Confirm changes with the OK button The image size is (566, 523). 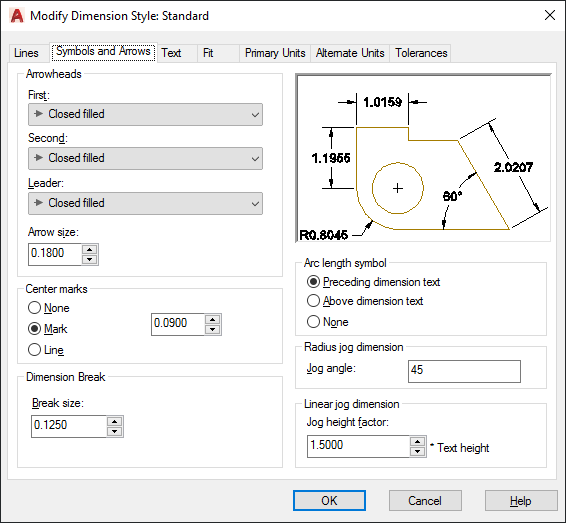[x=329, y=501]
